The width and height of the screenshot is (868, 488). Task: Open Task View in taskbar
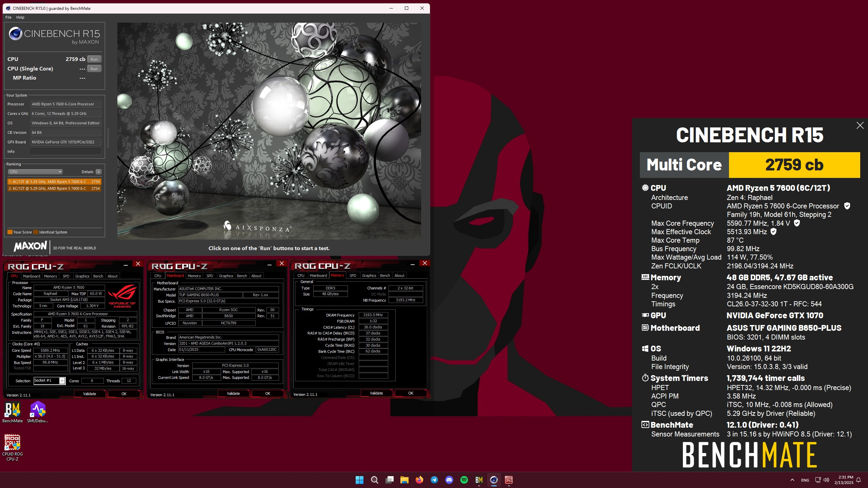[x=389, y=480]
